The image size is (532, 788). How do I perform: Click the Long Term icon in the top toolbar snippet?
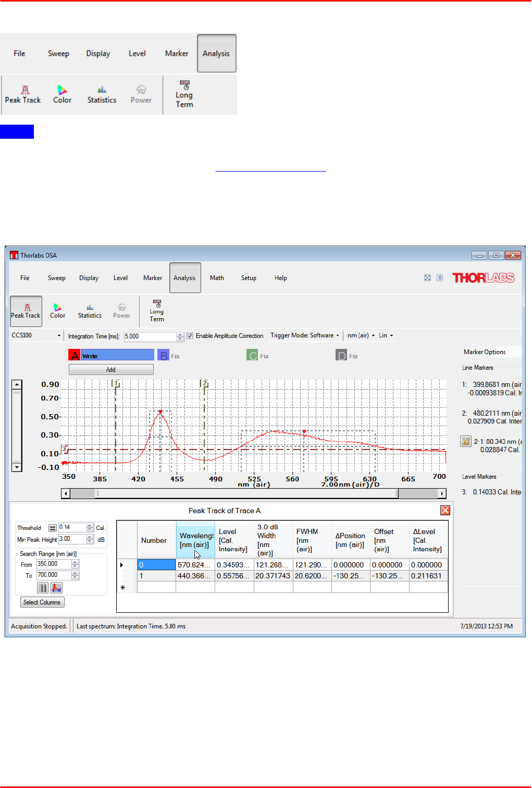(x=184, y=94)
